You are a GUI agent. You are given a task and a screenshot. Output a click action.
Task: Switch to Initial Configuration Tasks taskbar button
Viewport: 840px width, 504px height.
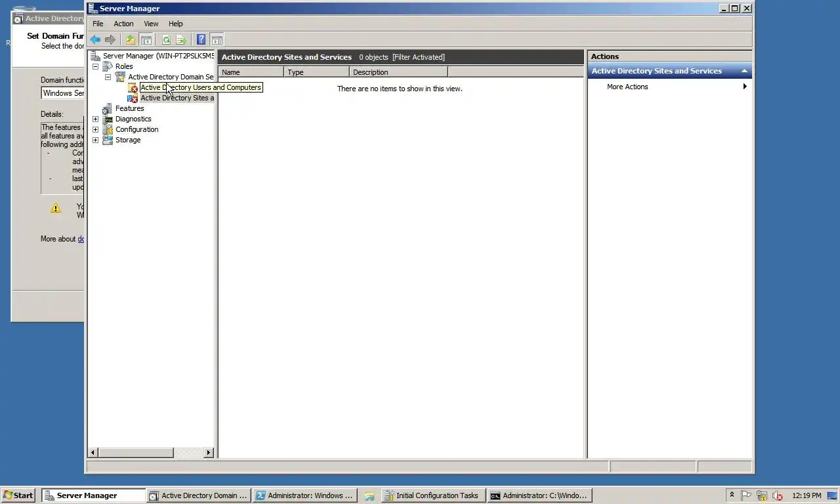[x=434, y=495]
